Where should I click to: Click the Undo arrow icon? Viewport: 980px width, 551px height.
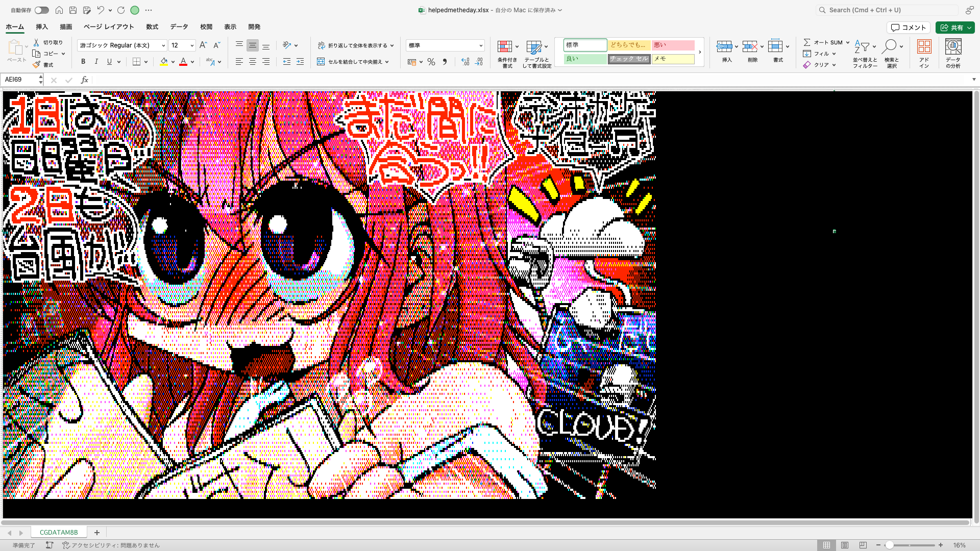click(101, 10)
